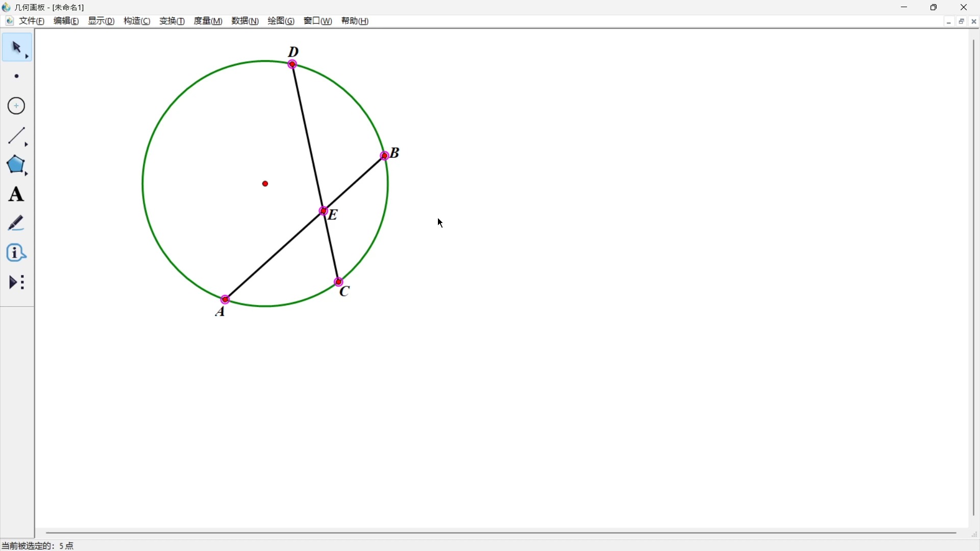Click point D on the circle
Viewport: 980px width, 551px height.
(293, 64)
